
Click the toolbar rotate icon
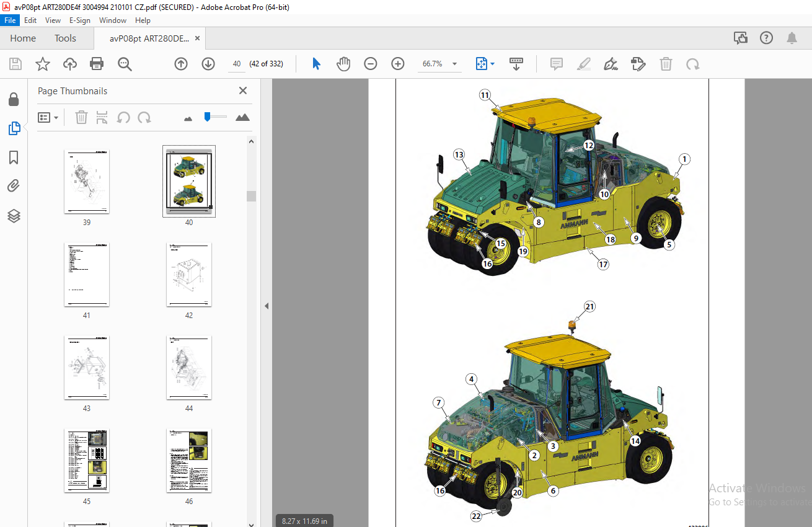pos(693,64)
